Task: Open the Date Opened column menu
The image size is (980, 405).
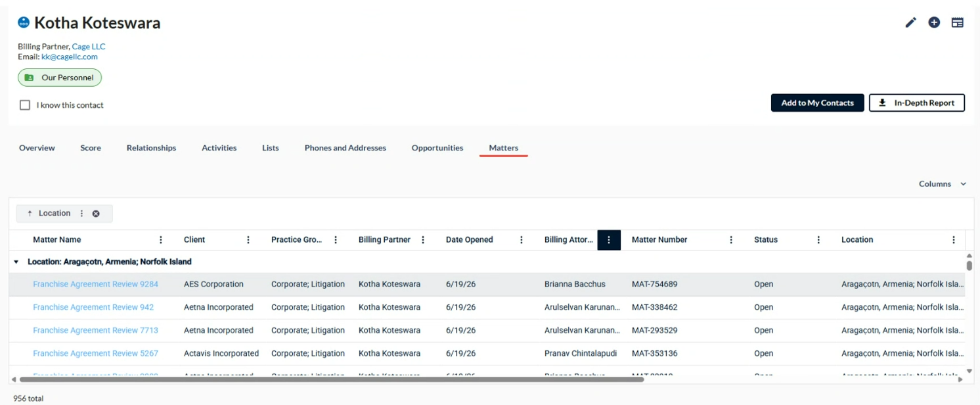Action: coord(522,240)
